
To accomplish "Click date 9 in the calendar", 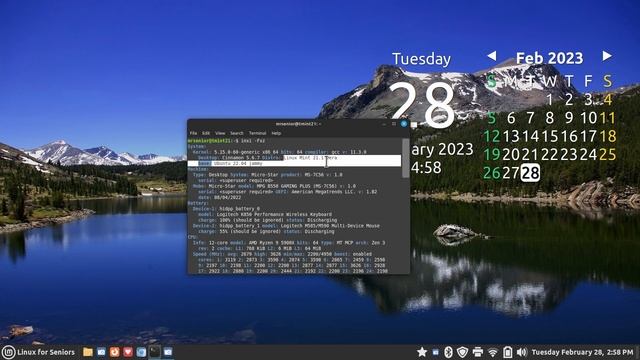I will (x=569, y=118).
